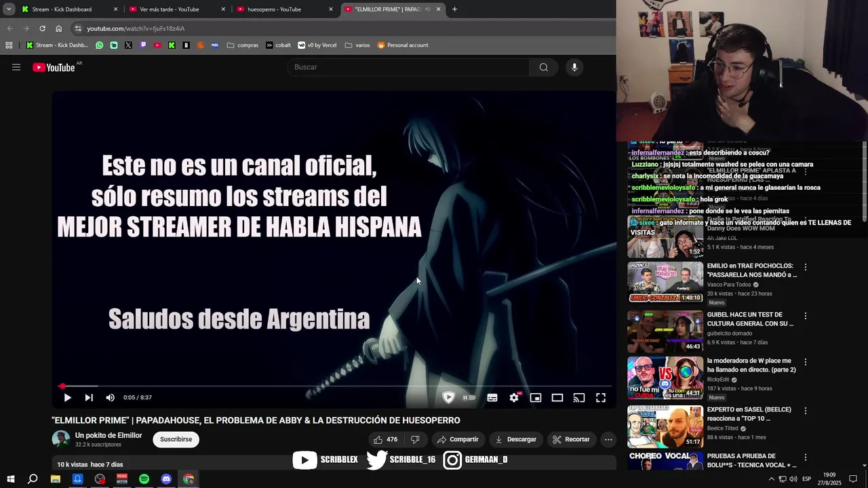Open Discord from the taskbar

(167, 479)
